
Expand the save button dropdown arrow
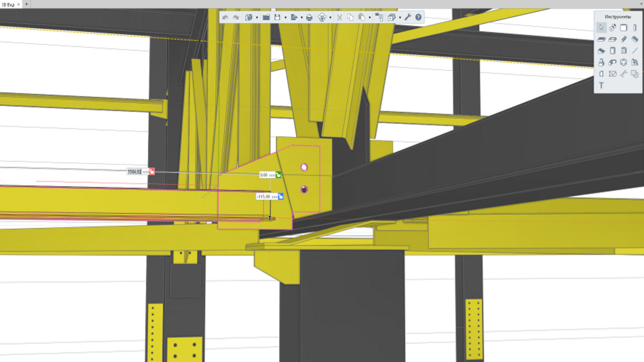285,17
